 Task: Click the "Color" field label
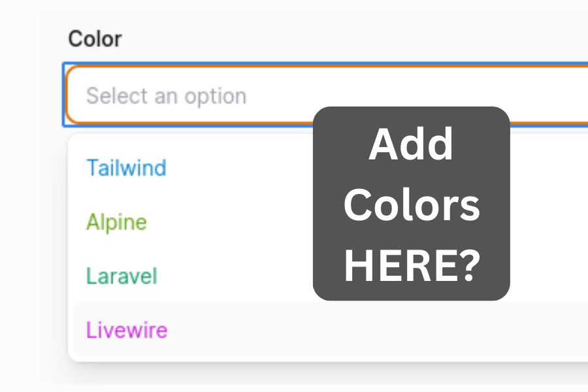pyautogui.click(x=95, y=39)
